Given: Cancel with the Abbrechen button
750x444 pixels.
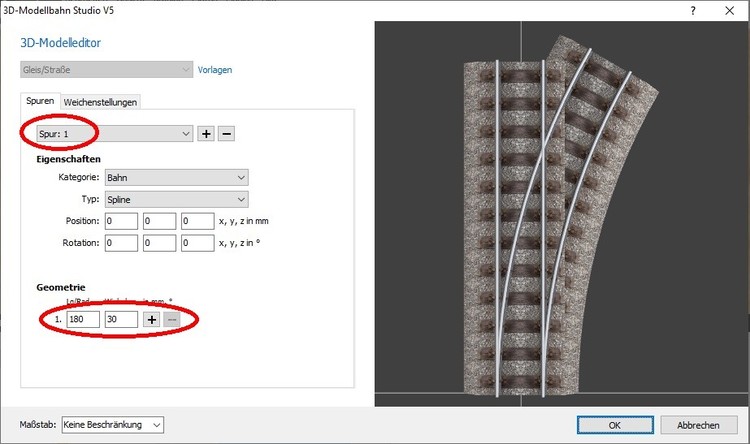Looking at the screenshot, I should pos(698,425).
